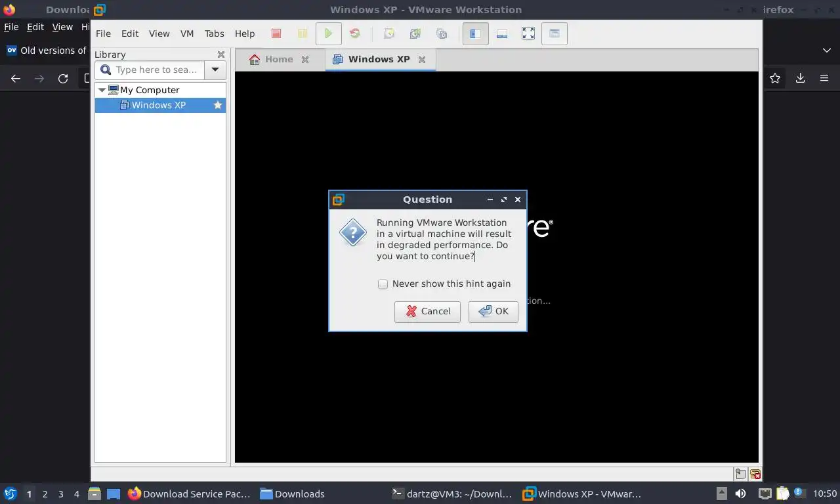Switch to workspace 2
Screen dimensions: 840x504
(45, 494)
